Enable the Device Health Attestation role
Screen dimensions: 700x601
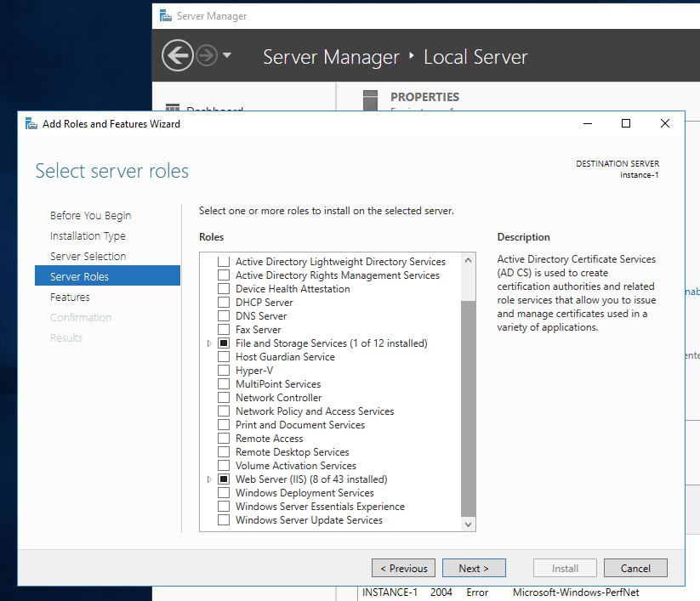[x=224, y=289]
